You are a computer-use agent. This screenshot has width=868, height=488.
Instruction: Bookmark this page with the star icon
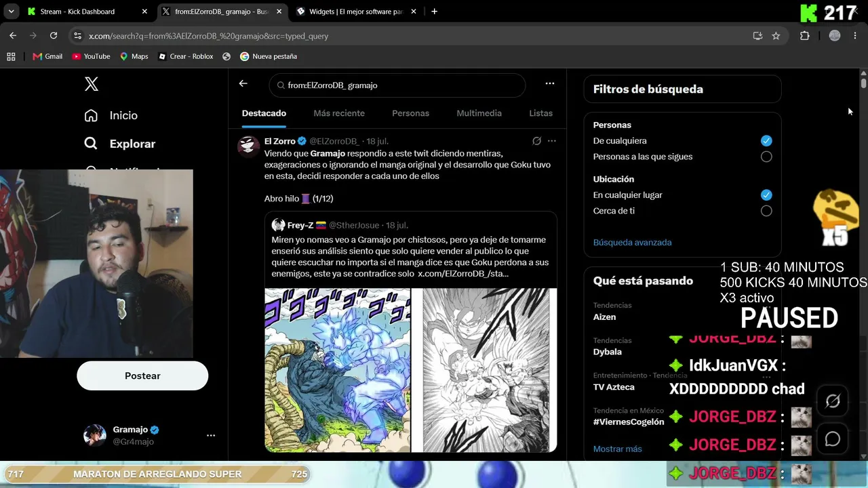pyautogui.click(x=776, y=36)
